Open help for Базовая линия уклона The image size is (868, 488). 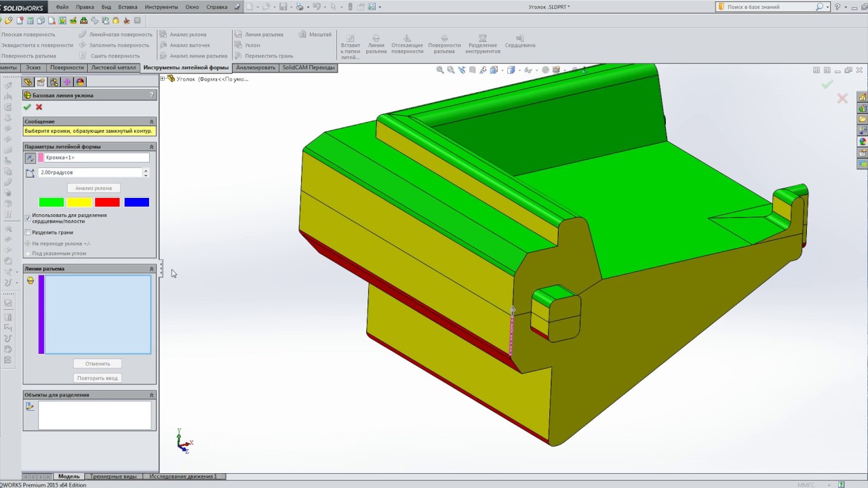[x=152, y=95]
